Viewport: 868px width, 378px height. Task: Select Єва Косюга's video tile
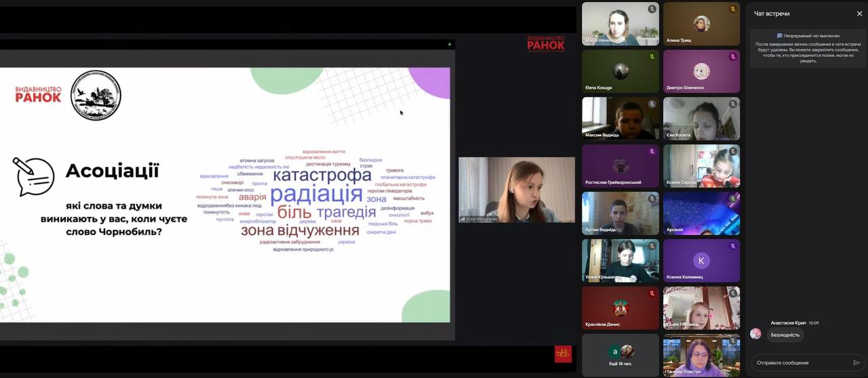pos(701,118)
